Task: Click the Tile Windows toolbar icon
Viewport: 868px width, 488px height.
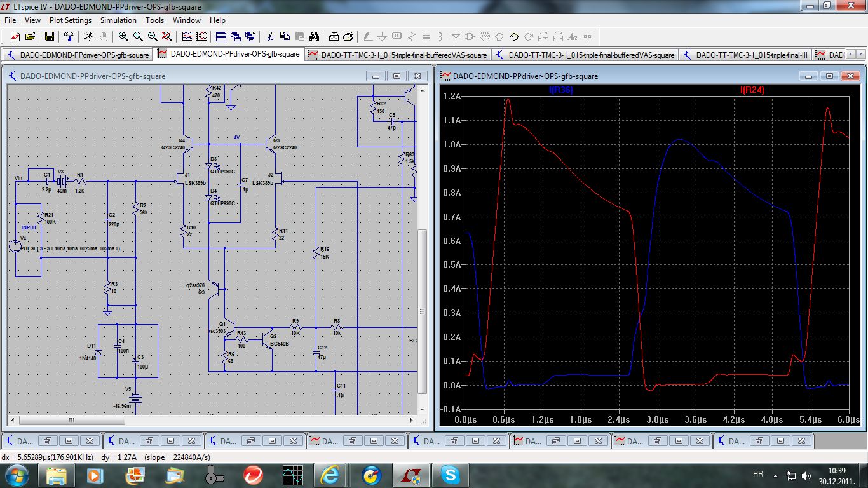Action: coord(221,37)
